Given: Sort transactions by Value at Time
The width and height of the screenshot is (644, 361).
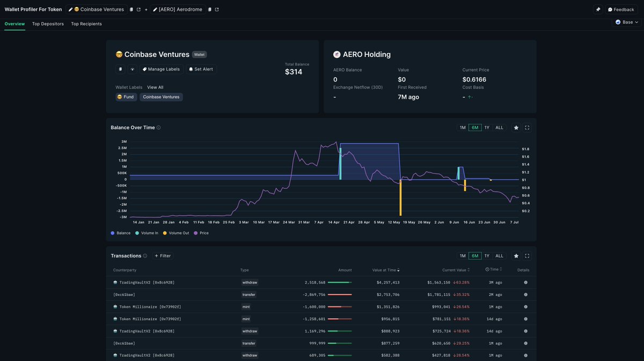Looking at the screenshot, I should point(386,270).
